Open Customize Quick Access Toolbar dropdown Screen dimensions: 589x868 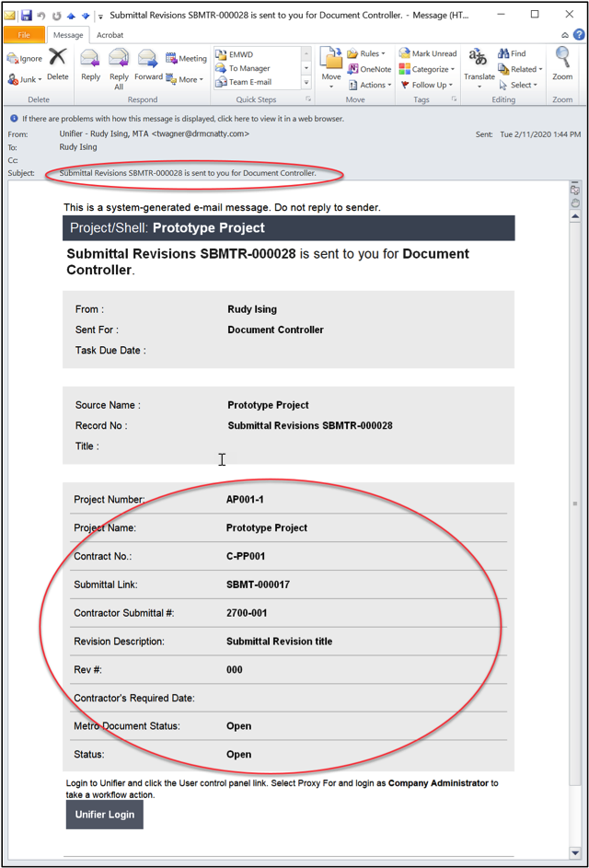pyautogui.click(x=100, y=16)
